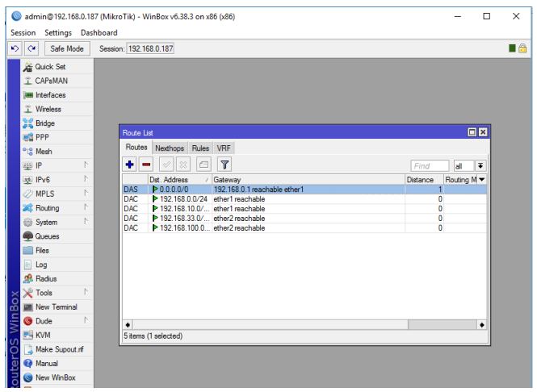Select the 192.168.10.0 route row
Image resolution: width=537 pixels, height=392 pixels.
pos(304,209)
